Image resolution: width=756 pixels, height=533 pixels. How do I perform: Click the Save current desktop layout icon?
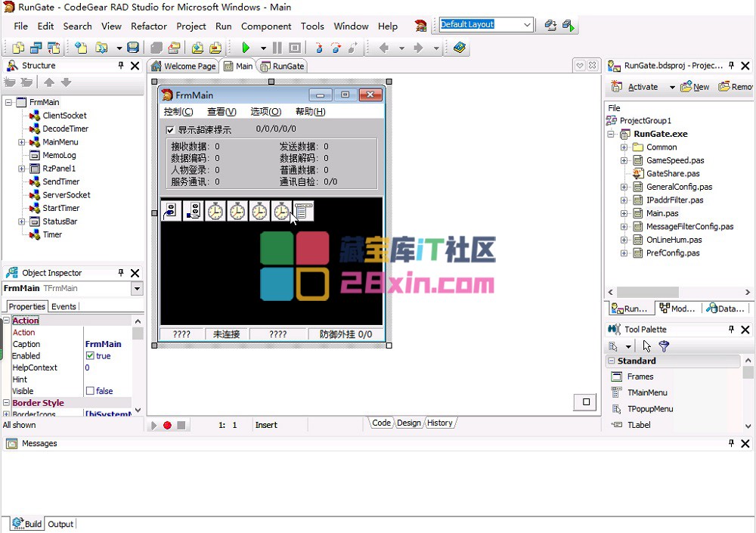click(x=550, y=25)
